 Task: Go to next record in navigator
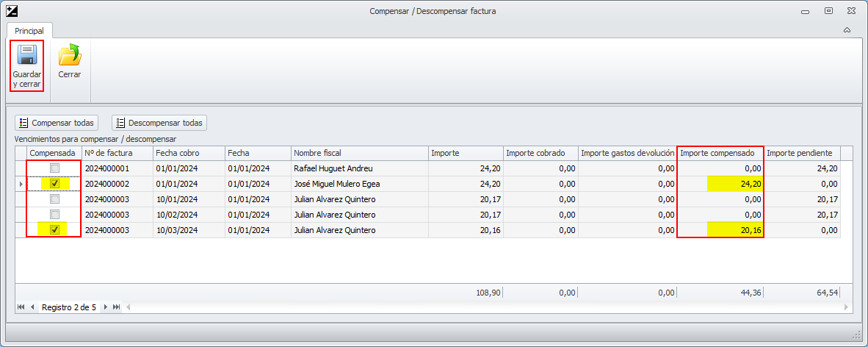coord(106,307)
